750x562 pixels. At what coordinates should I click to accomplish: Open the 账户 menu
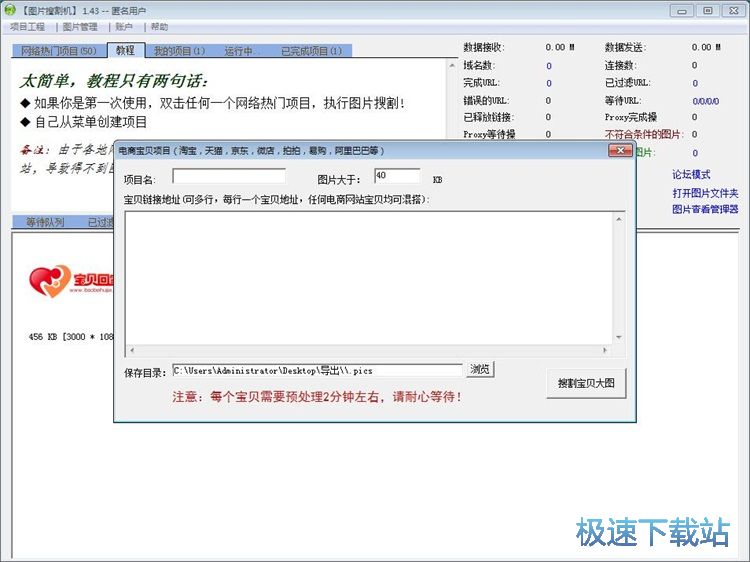[124, 27]
